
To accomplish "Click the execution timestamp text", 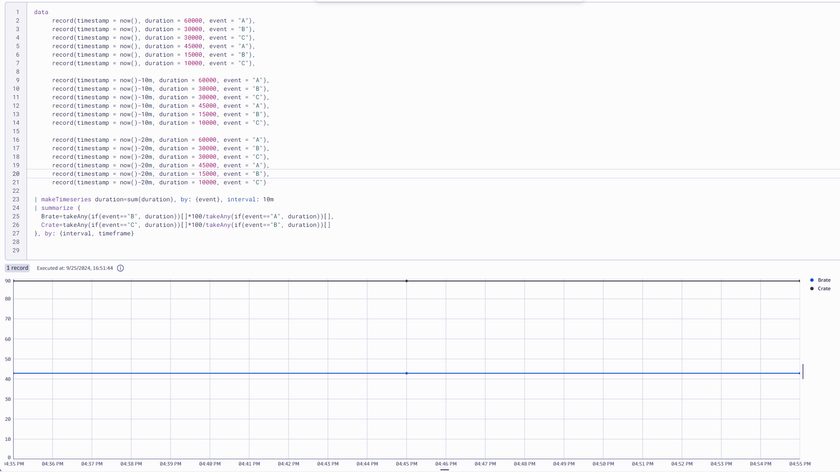I will click(75, 268).
